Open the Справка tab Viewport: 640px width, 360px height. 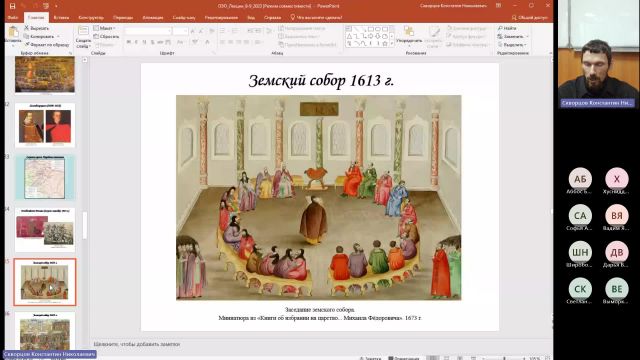pyautogui.click(x=272, y=18)
